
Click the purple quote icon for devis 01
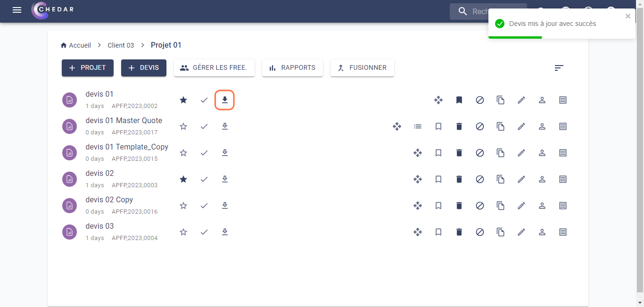tap(70, 100)
